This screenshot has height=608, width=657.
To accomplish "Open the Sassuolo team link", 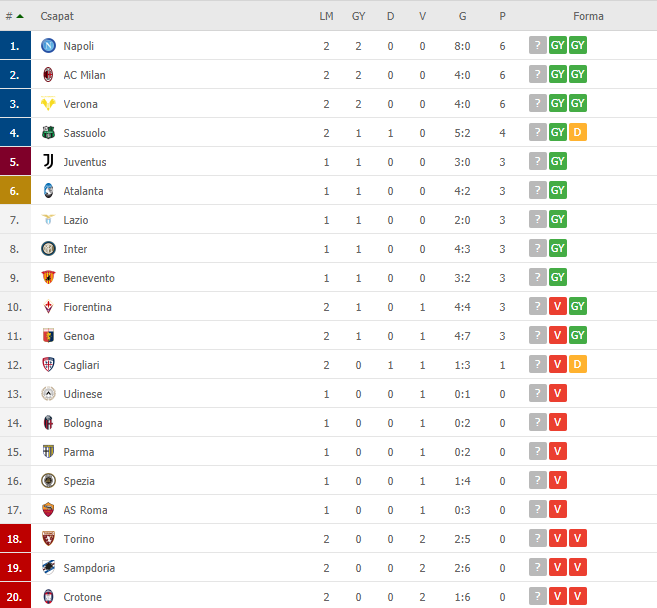I will (x=85, y=133).
